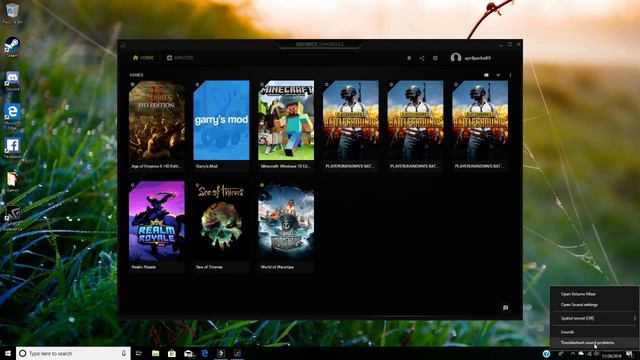
Task: Select the Age of Empires II HD thumbnail
Action: tap(156, 120)
